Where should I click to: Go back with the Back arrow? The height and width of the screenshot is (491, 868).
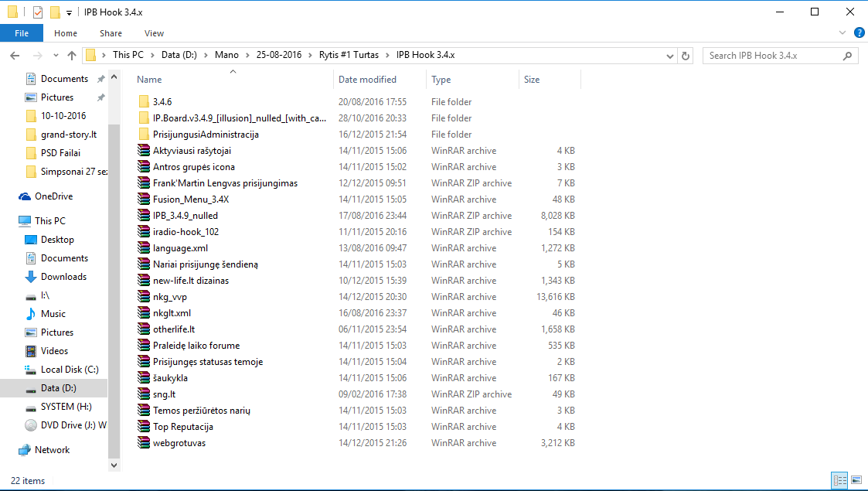(x=15, y=56)
